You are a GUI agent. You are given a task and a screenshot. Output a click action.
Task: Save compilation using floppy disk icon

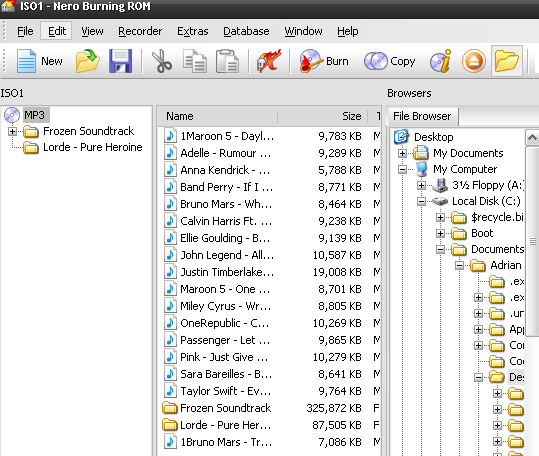click(x=120, y=61)
